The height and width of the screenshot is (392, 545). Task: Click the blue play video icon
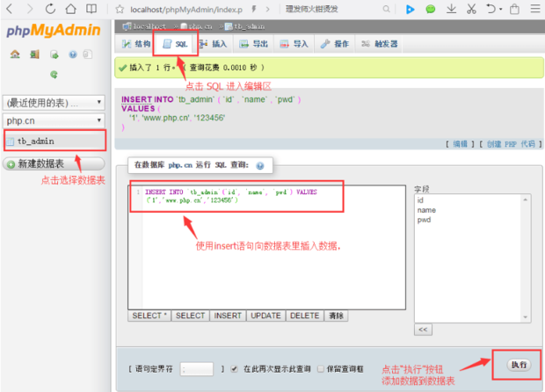[411, 9]
